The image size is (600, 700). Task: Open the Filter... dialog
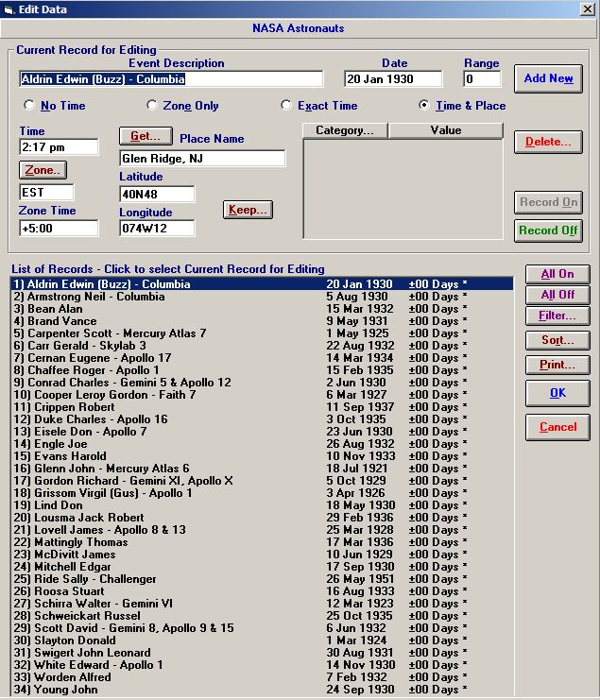pos(557,316)
